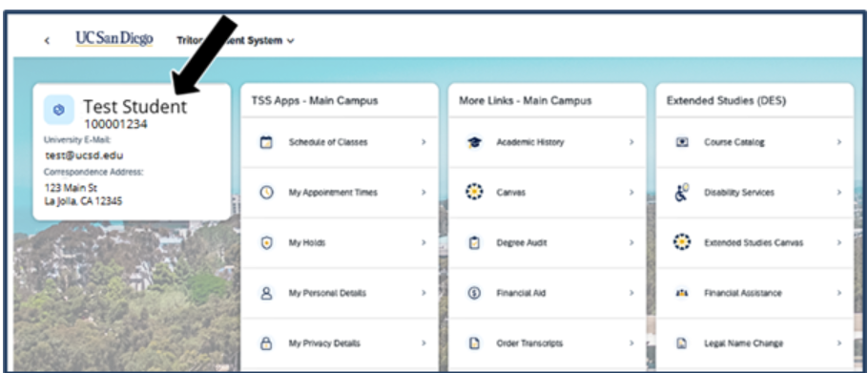This screenshot has width=868, height=373.
Task: Click the Academic History graduation cap icon
Action: (x=474, y=142)
